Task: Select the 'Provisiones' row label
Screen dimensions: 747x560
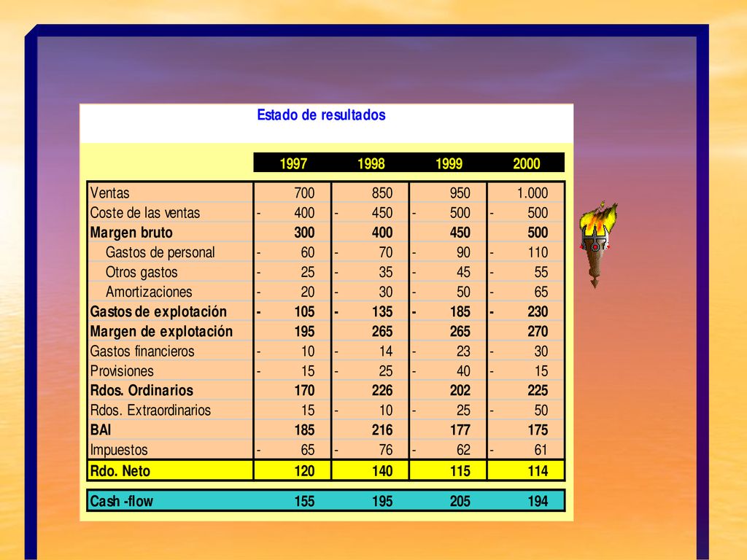Action: (122, 371)
